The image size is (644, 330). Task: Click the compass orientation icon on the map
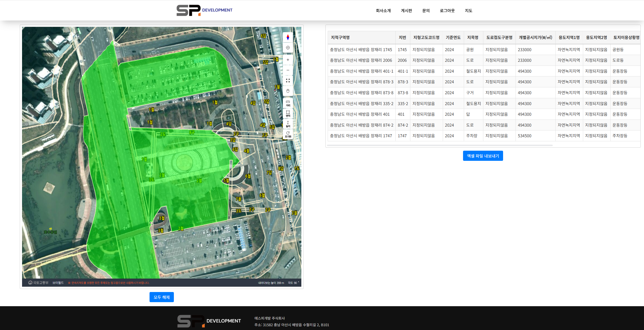point(288,37)
